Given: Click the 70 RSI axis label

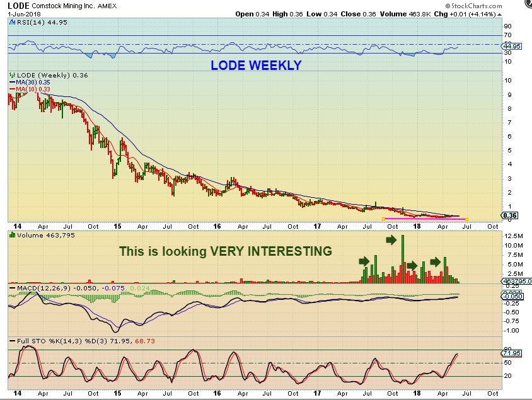Looking at the screenshot, I should pos(508,35).
